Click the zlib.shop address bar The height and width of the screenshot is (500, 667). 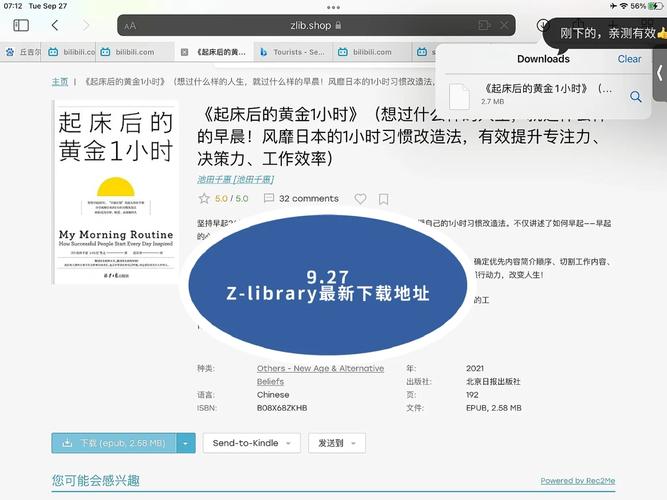click(316, 26)
